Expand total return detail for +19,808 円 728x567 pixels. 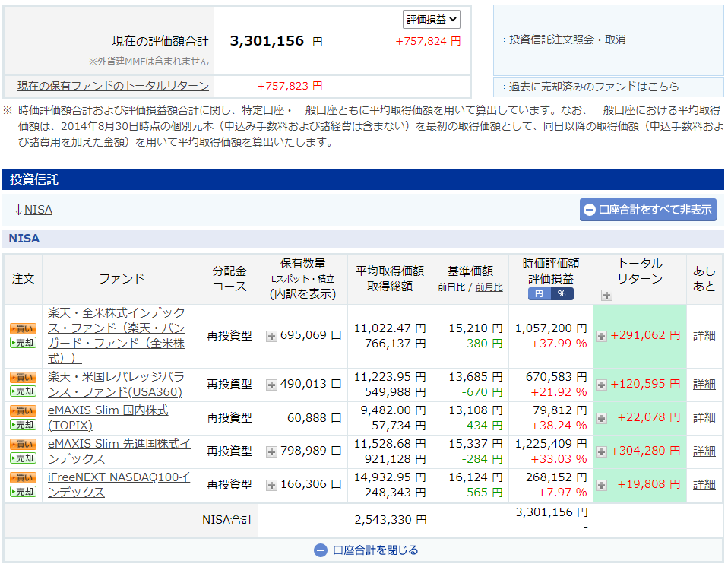click(601, 485)
